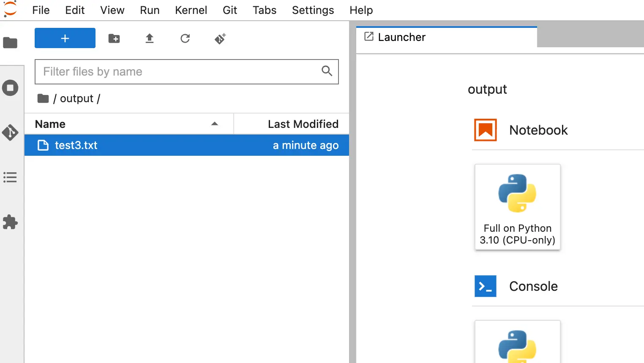The width and height of the screenshot is (644, 363).
Task: Click the blue New Launcher plus button
Action: [x=65, y=38]
